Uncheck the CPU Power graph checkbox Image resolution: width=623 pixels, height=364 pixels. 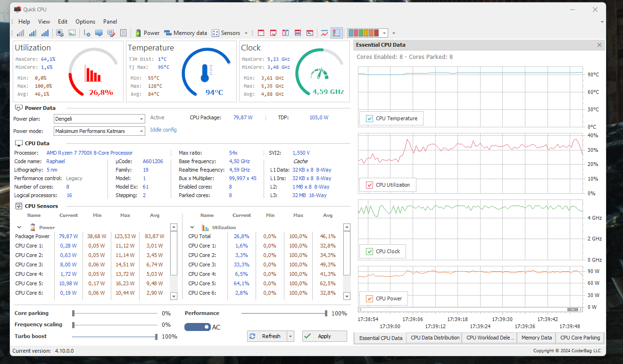(x=370, y=298)
